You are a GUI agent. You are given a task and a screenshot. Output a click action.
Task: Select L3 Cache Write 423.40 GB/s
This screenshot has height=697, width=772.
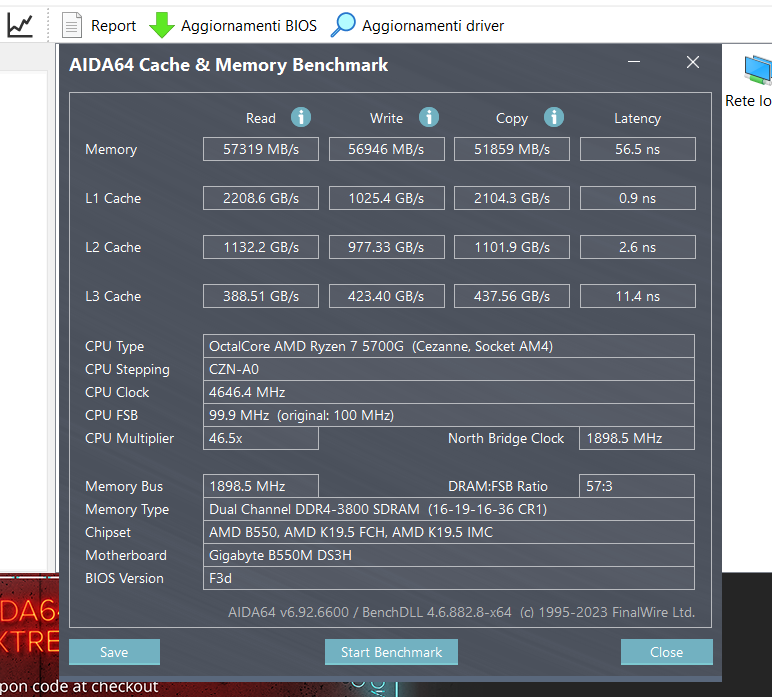(x=386, y=296)
